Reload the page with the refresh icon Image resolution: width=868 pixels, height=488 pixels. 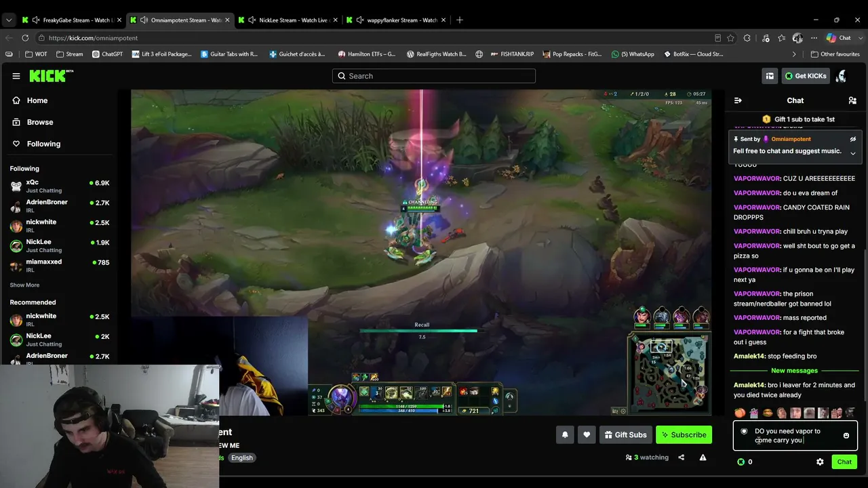25,38
